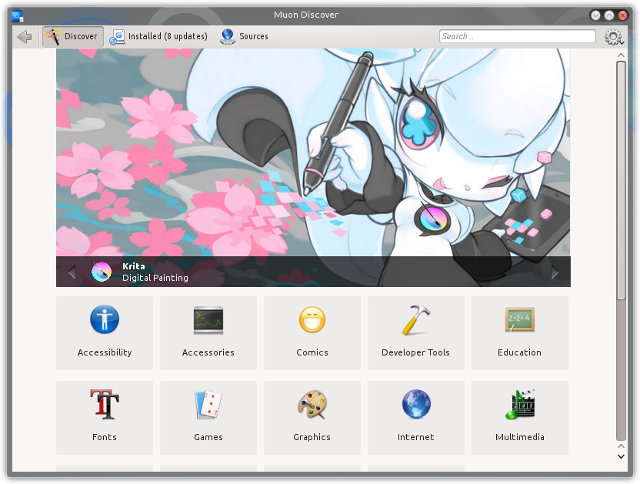Switch to Installed (8 updates) tab

[158, 36]
